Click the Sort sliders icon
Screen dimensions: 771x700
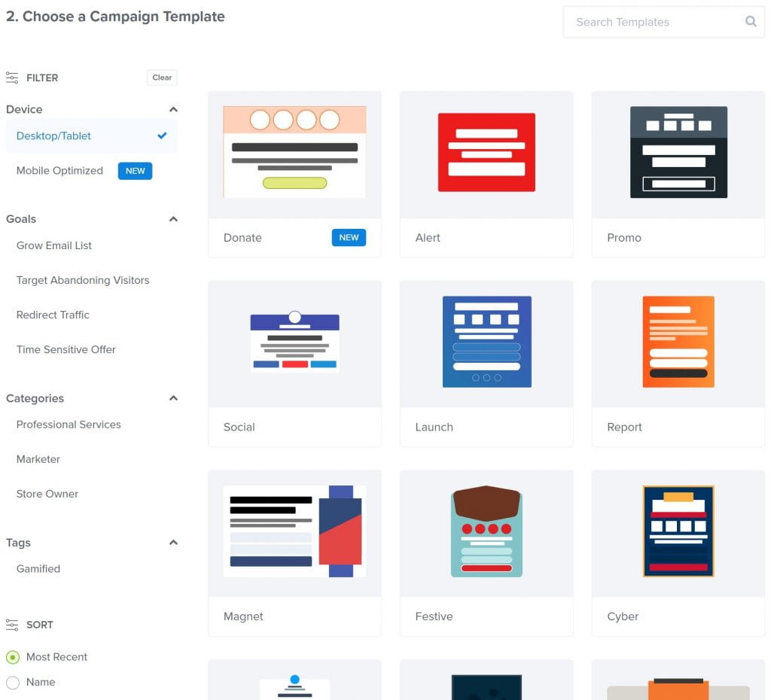12,625
